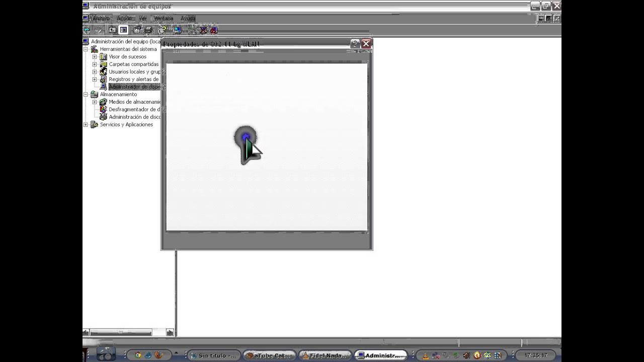Click the Desfragmentador icon in tree

(103, 110)
